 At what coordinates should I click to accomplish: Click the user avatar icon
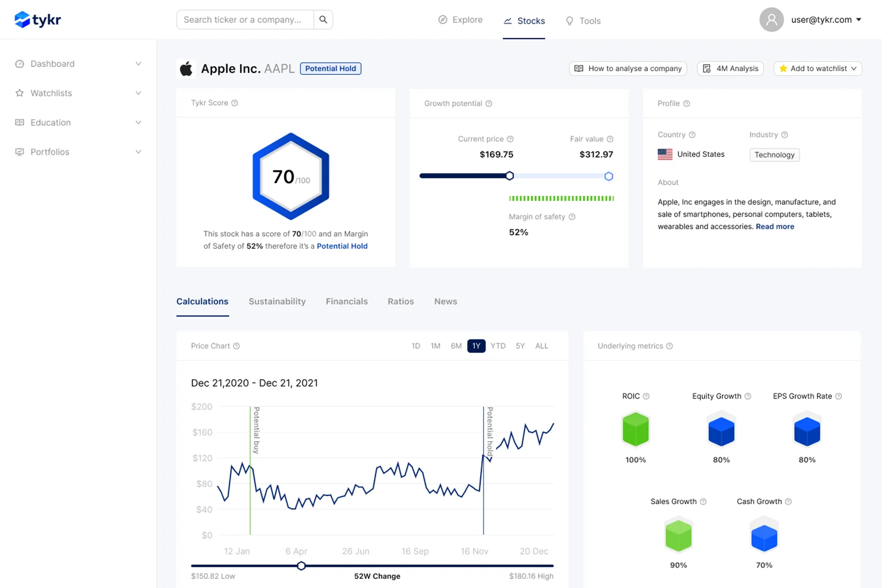(771, 20)
